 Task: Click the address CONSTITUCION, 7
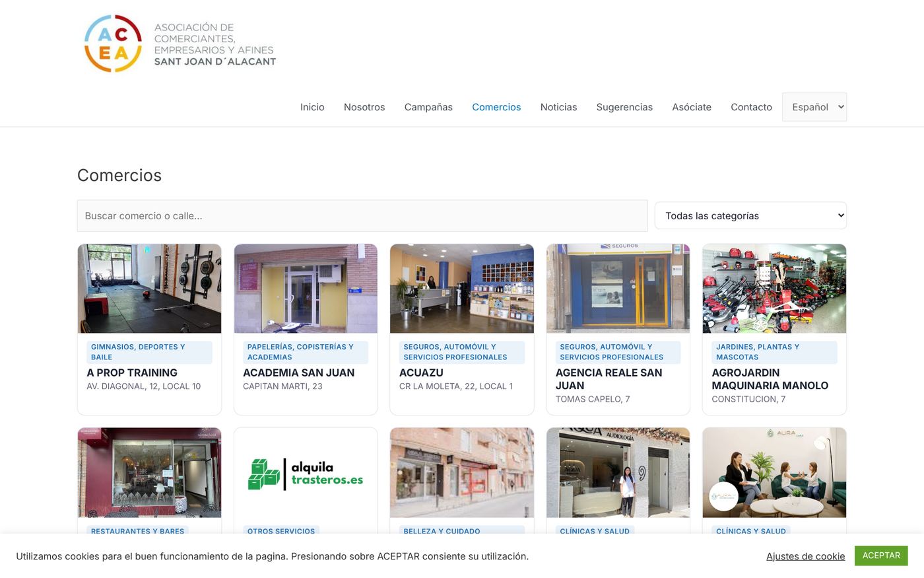(x=748, y=399)
